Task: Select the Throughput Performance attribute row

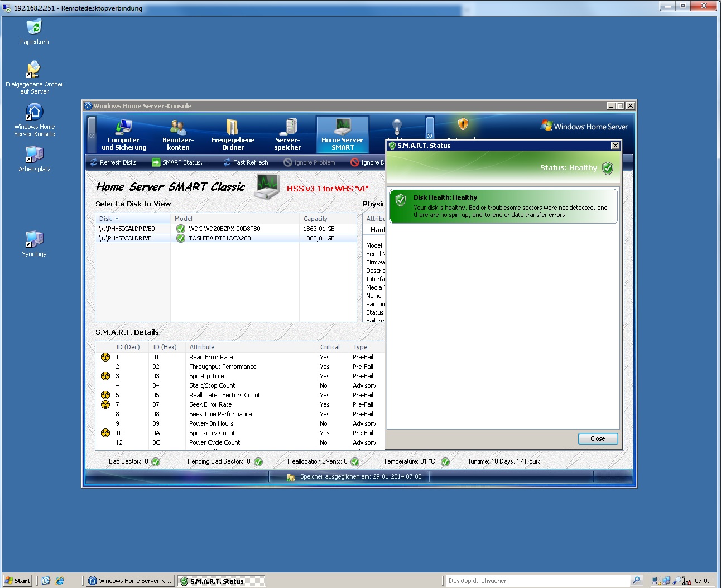Action: (x=241, y=367)
